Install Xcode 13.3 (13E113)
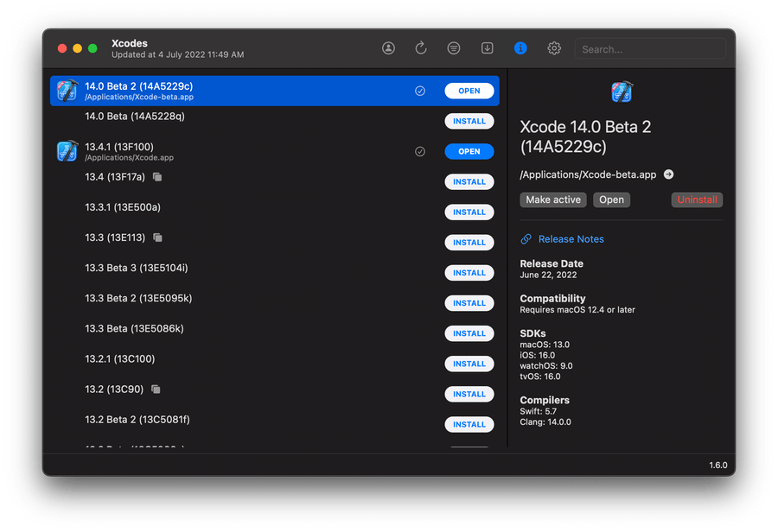This screenshot has height=532, width=778. coord(469,243)
